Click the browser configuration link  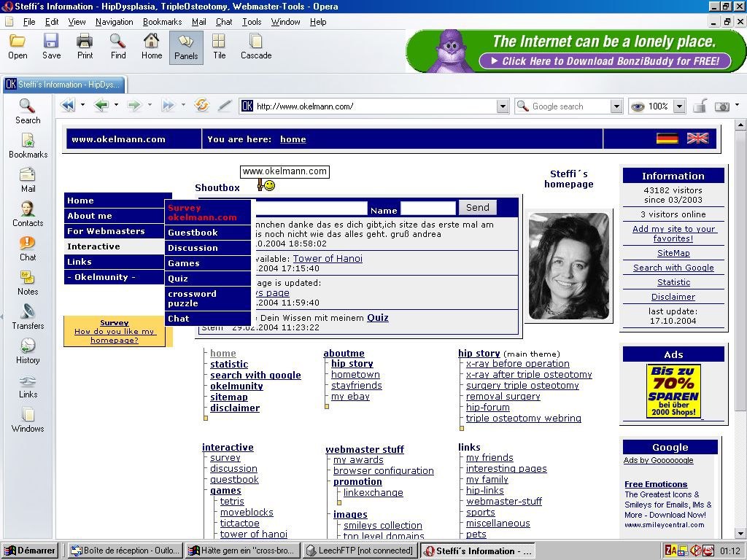[x=384, y=470]
